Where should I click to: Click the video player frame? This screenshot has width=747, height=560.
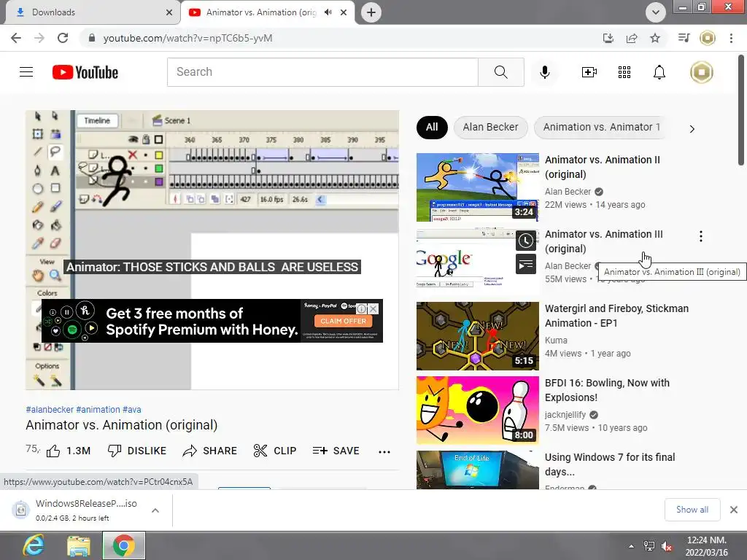(x=212, y=250)
